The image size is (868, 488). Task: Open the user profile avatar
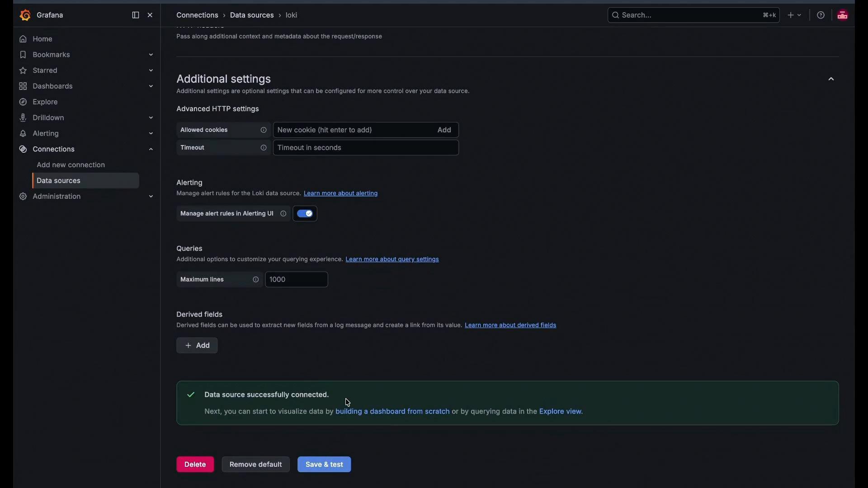pyautogui.click(x=843, y=15)
